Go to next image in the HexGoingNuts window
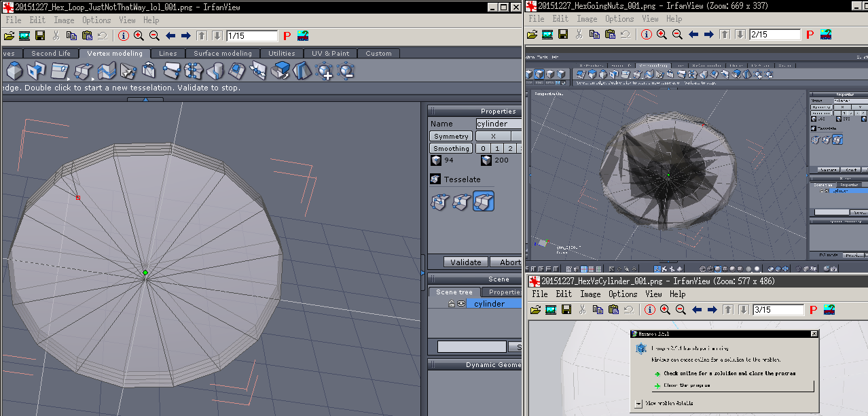This screenshot has width=868, height=416. tap(708, 35)
